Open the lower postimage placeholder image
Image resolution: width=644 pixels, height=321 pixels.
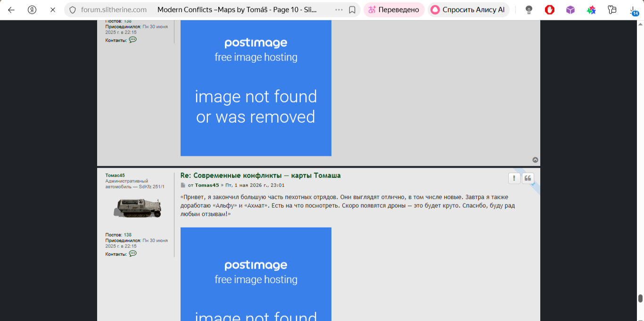coord(256,274)
